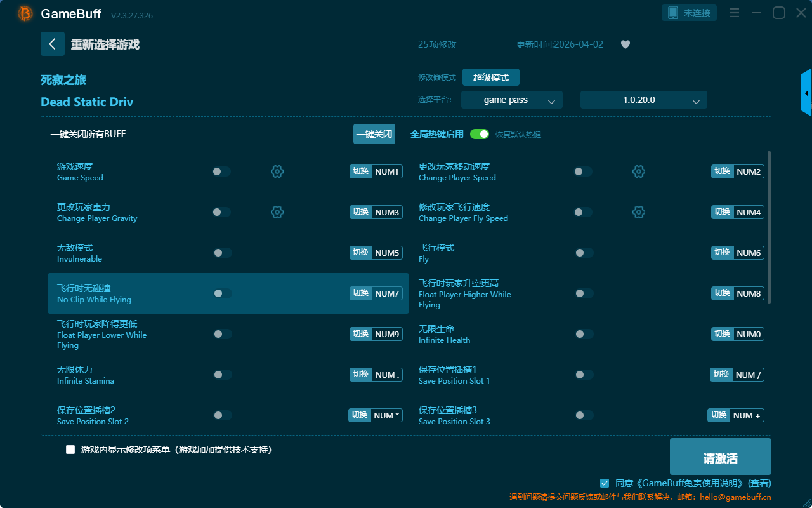The width and height of the screenshot is (812, 508).
Task: Expand the blue side panel arrow
Action: (x=806, y=93)
